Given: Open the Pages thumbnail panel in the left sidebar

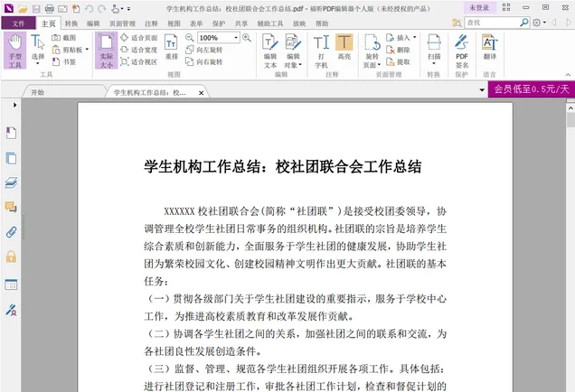Looking at the screenshot, I should (x=12, y=158).
